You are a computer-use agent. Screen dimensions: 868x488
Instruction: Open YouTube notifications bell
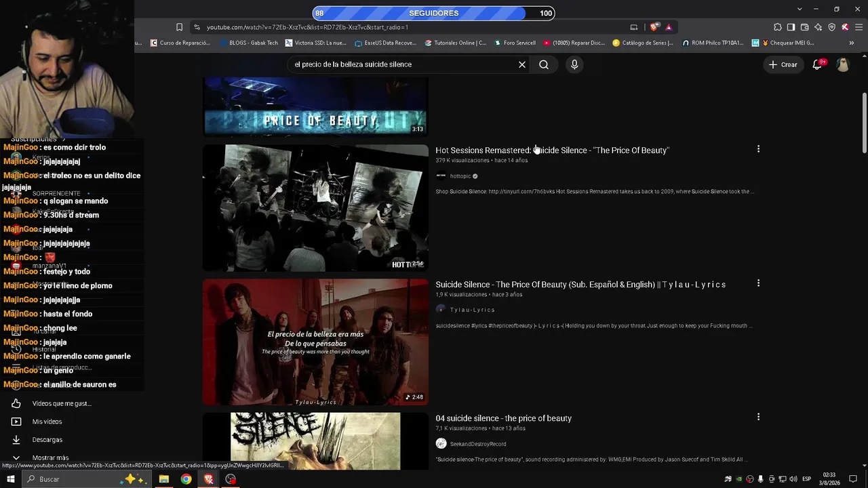pos(818,64)
